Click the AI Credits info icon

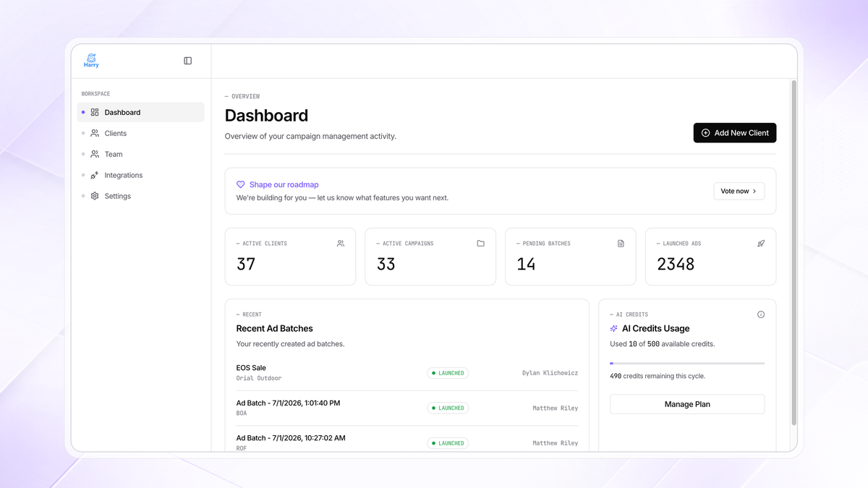coord(760,314)
